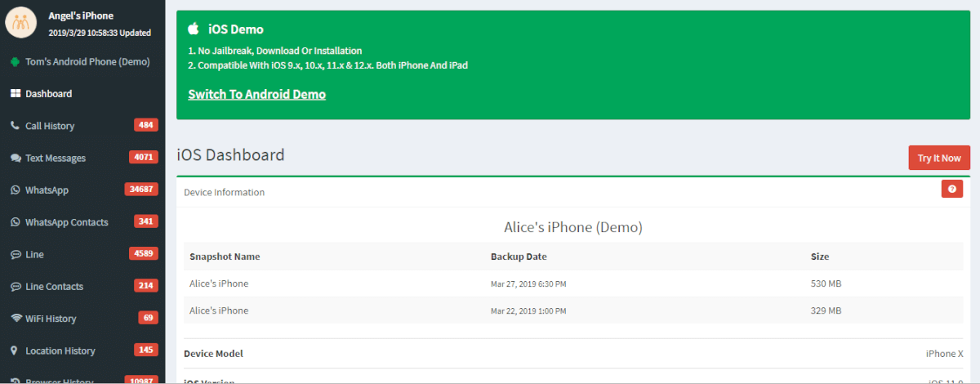Click the Text Messages chat bubbles icon
This screenshot has height=384, width=980.
(x=15, y=159)
